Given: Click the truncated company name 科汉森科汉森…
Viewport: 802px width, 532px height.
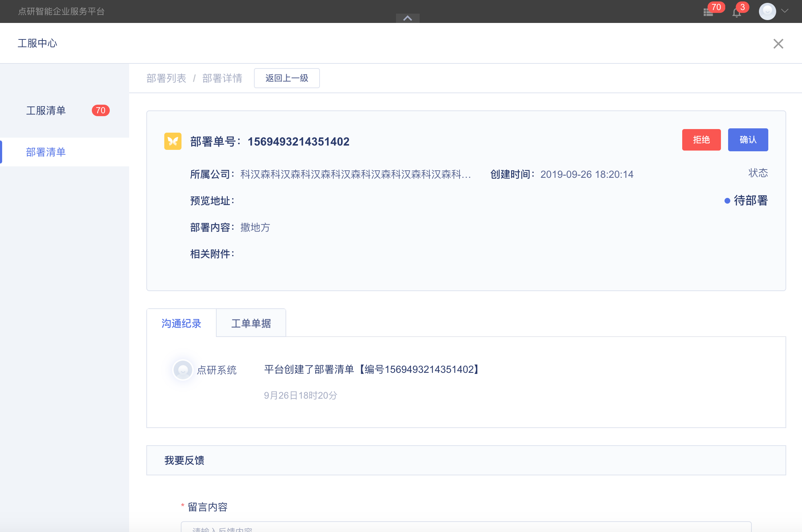Looking at the screenshot, I should (355, 174).
